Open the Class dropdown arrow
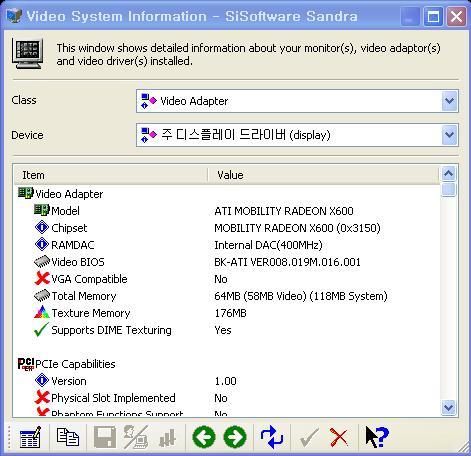 click(x=449, y=101)
